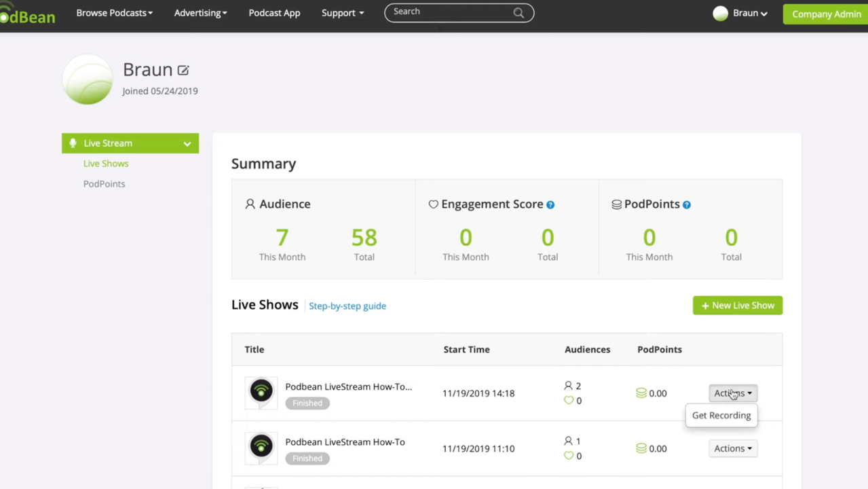The width and height of the screenshot is (868, 489).
Task: Click the Braun profile avatar image
Action: (88, 80)
